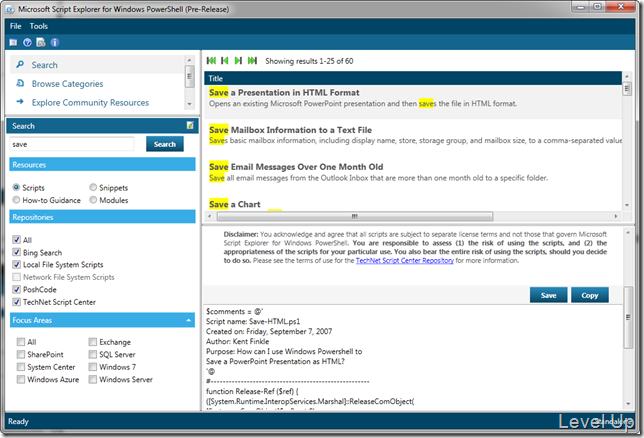Click the Resources section header
The image size is (644, 438).
tap(102, 164)
